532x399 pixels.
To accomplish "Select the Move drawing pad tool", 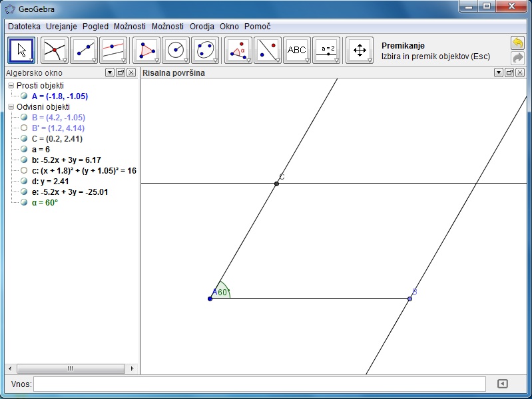I will coord(360,51).
